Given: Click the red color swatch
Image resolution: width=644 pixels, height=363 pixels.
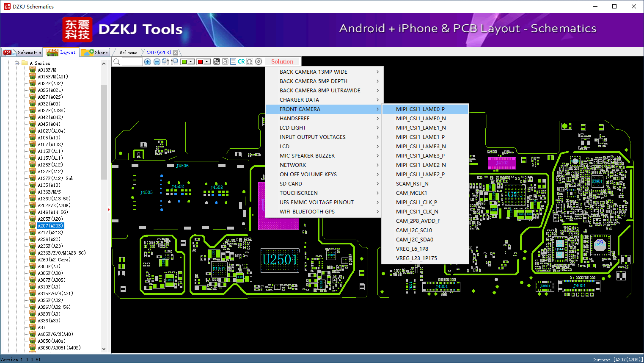Looking at the screenshot, I should (x=200, y=62).
